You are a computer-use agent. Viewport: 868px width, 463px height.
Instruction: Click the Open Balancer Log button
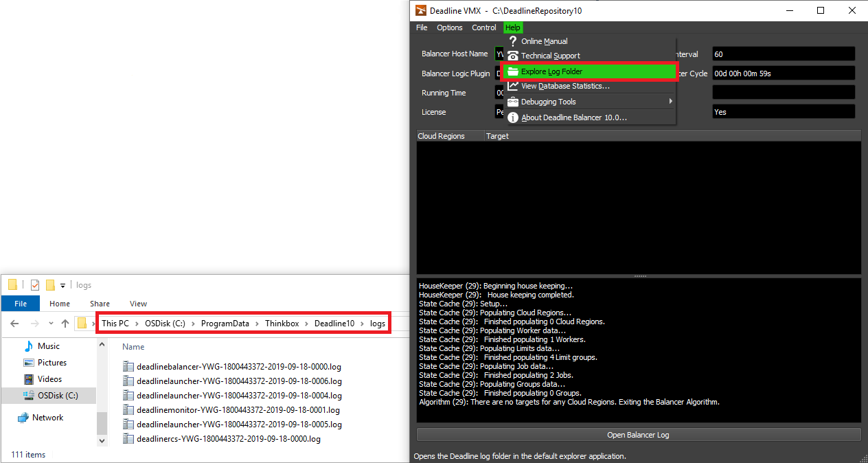(x=639, y=435)
